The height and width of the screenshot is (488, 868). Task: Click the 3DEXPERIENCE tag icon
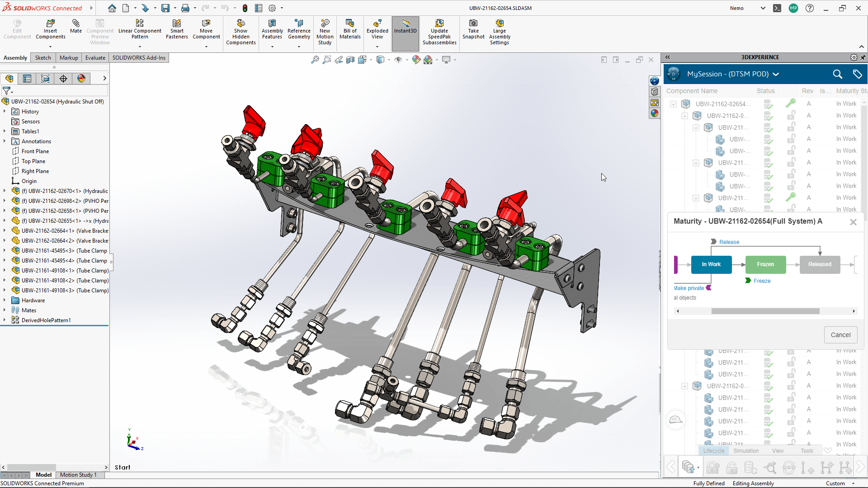(x=857, y=74)
